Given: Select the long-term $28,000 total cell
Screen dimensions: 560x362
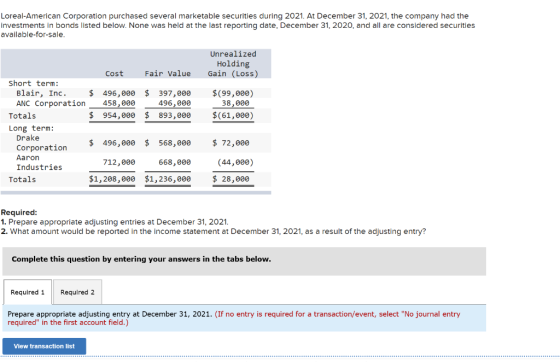Looking at the screenshot, I should (231, 179).
